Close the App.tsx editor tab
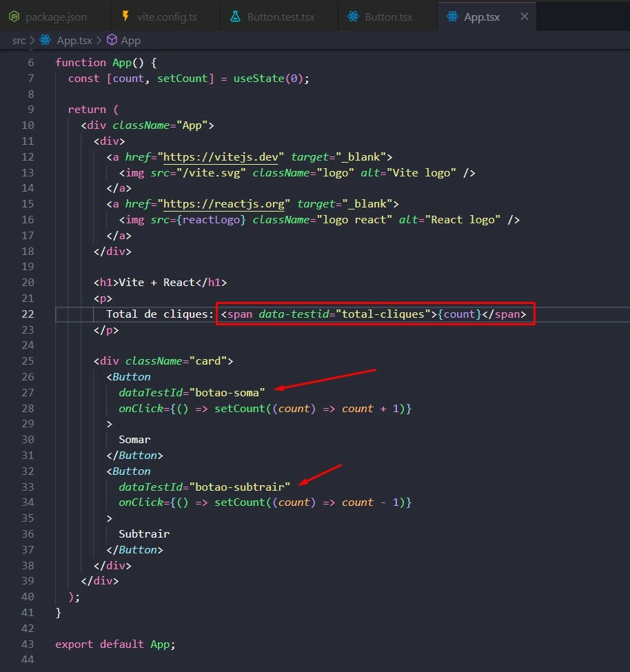The height and width of the screenshot is (672, 630). point(524,17)
